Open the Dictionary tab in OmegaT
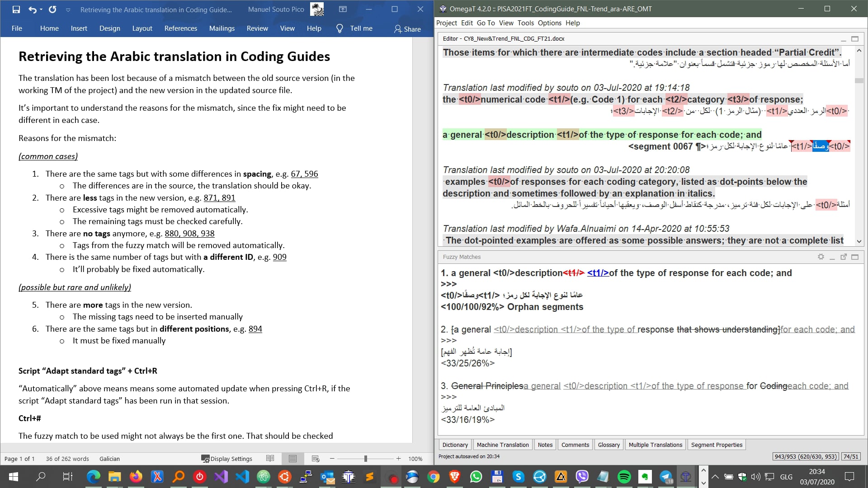Screen dimensions: 868x488 [455, 445]
